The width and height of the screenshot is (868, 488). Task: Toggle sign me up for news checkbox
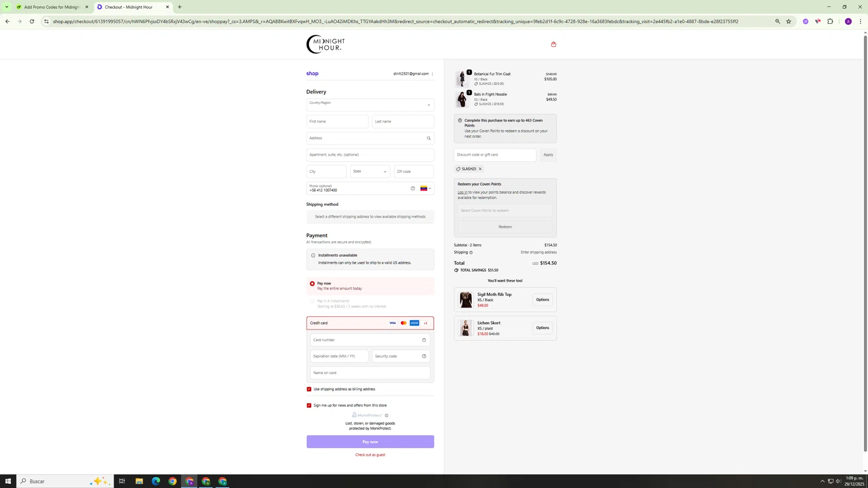pyautogui.click(x=309, y=405)
